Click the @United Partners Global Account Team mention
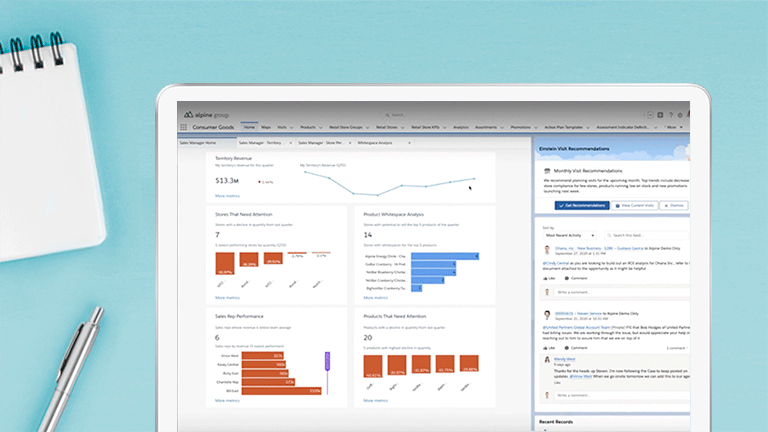This screenshot has width=768, height=432. click(576, 327)
